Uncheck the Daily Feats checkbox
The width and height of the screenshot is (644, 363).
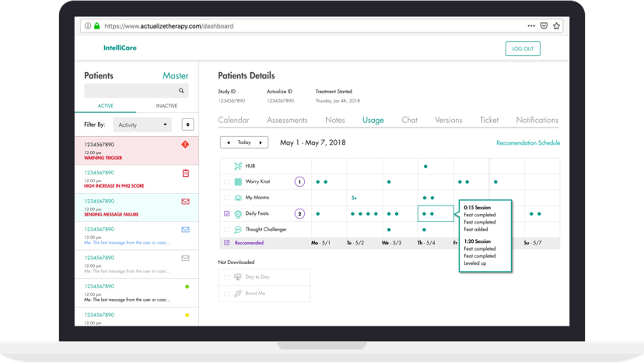point(226,214)
